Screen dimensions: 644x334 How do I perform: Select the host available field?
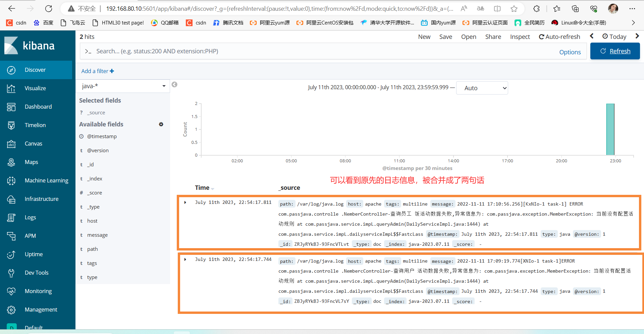tap(92, 221)
